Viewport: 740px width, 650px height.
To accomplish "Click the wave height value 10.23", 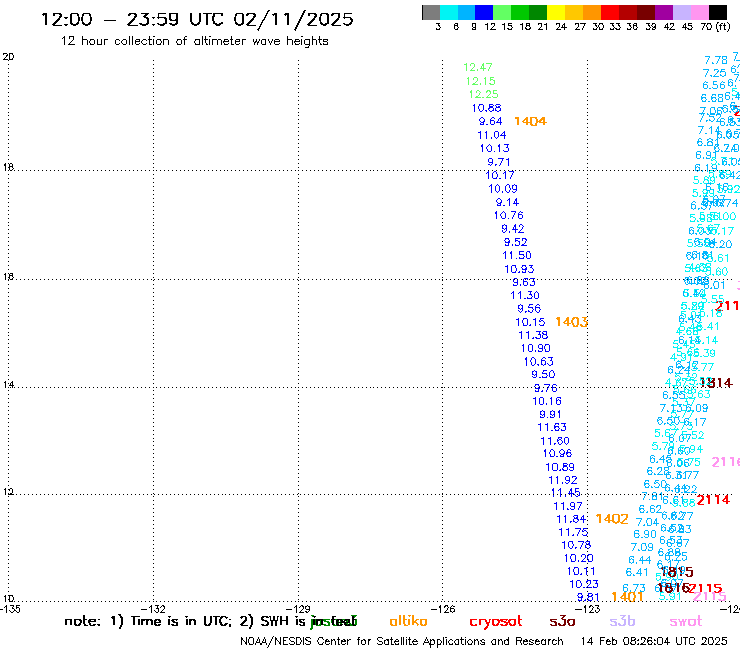I will tap(584, 584).
